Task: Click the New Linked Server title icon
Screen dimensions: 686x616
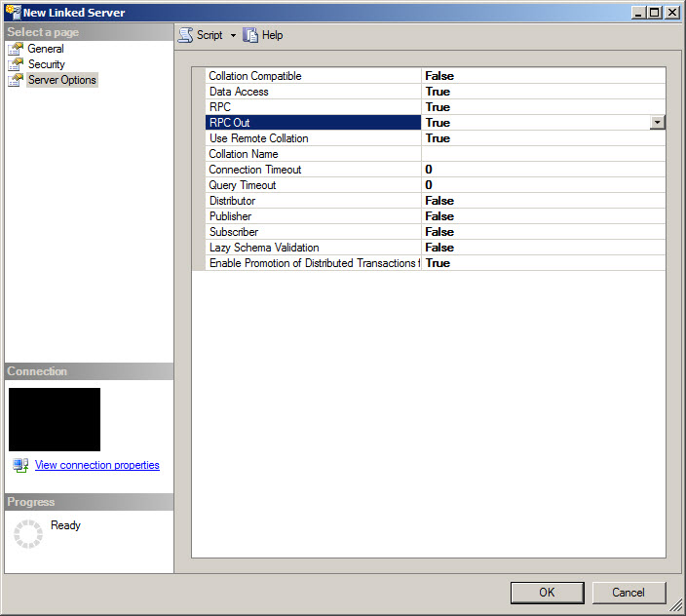Action: (13, 13)
